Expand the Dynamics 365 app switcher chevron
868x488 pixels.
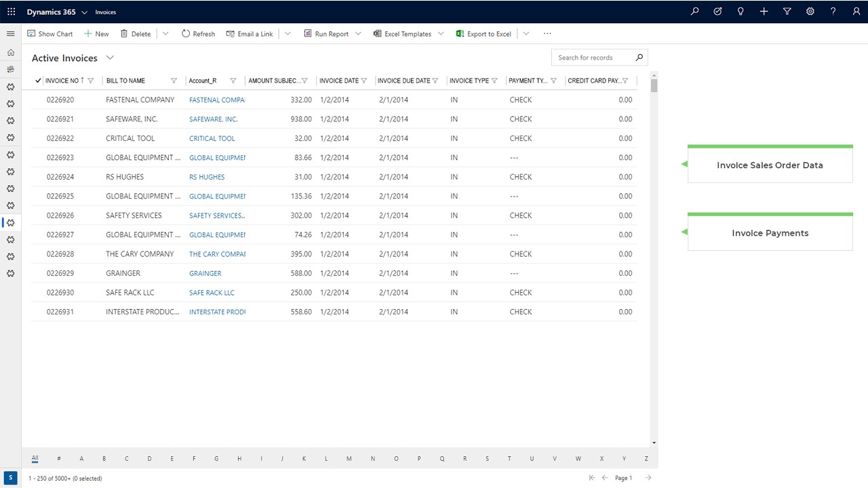coord(84,12)
